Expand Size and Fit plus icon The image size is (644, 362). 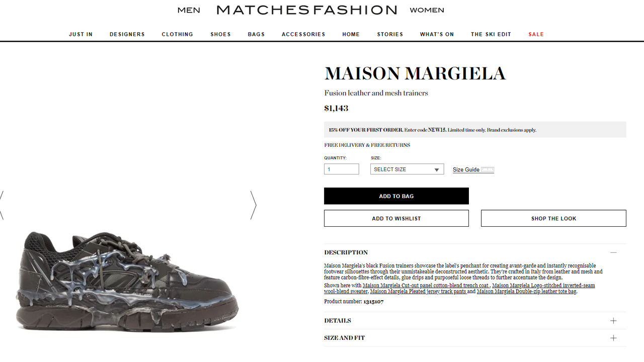(x=613, y=338)
